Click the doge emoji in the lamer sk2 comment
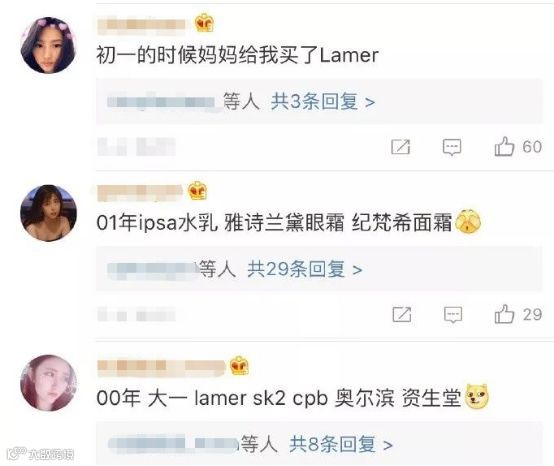554x466 pixels. click(x=477, y=396)
